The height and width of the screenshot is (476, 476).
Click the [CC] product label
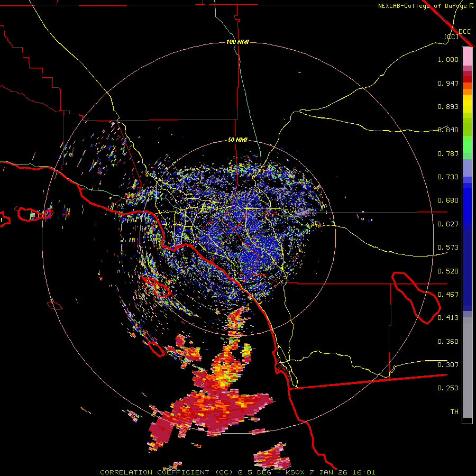click(x=451, y=36)
